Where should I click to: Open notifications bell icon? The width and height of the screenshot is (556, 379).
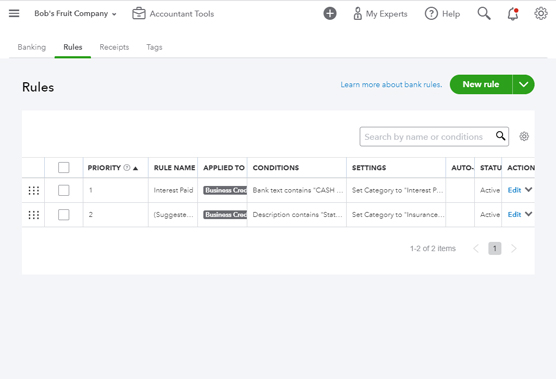[513, 13]
